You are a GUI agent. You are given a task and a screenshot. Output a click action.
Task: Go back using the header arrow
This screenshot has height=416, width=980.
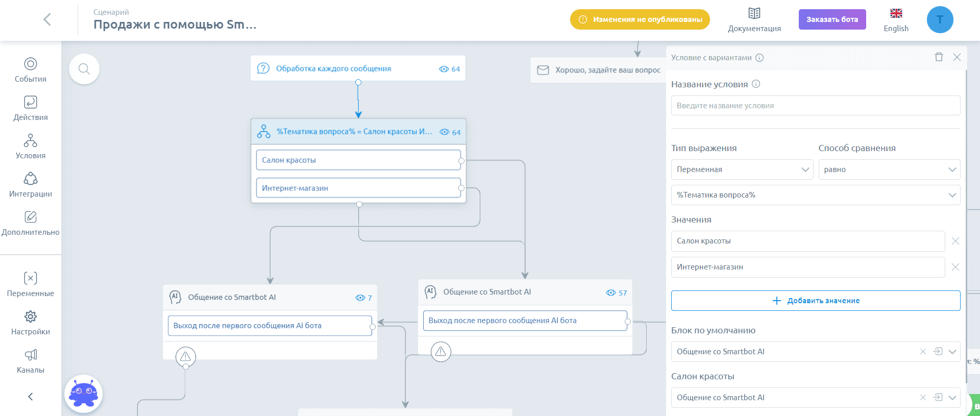tap(47, 19)
